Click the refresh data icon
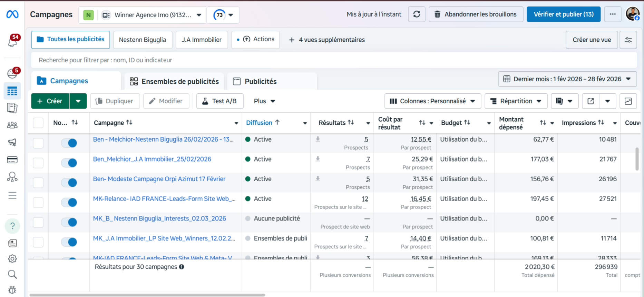 (x=417, y=14)
